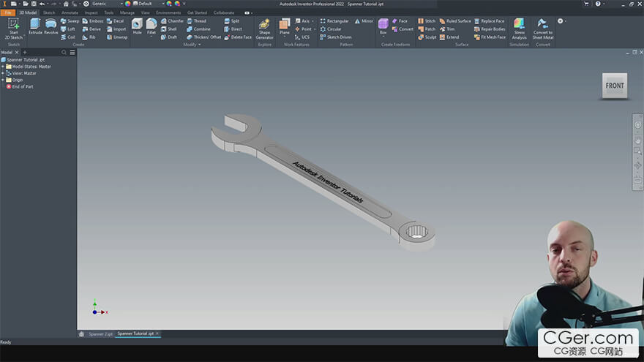Expand the Origin folder in browser
Image resolution: width=644 pixels, height=362 pixels.
coord(3,80)
